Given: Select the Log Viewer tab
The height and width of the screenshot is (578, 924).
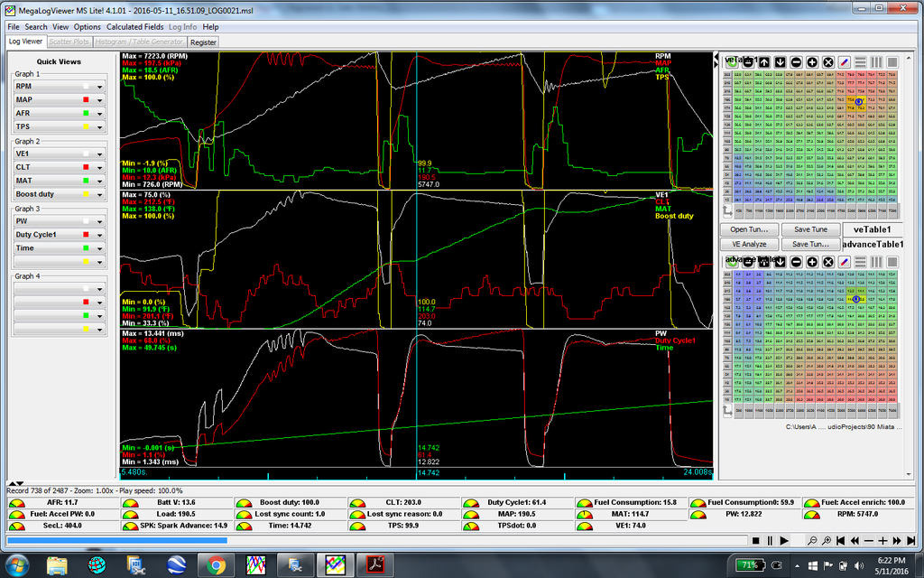Looking at the screenshot, I should pyautogui.click(x=25, y=42).
